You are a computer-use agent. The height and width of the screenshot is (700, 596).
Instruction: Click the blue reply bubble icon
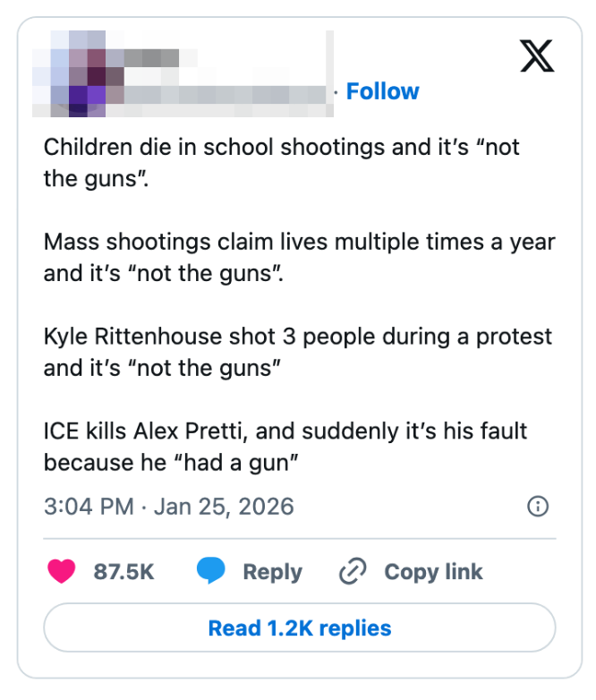[210, 572]
